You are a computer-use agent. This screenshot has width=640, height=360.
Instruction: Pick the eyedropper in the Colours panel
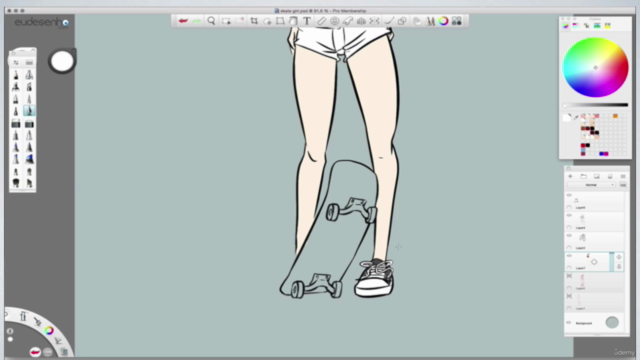pos(576,118)
